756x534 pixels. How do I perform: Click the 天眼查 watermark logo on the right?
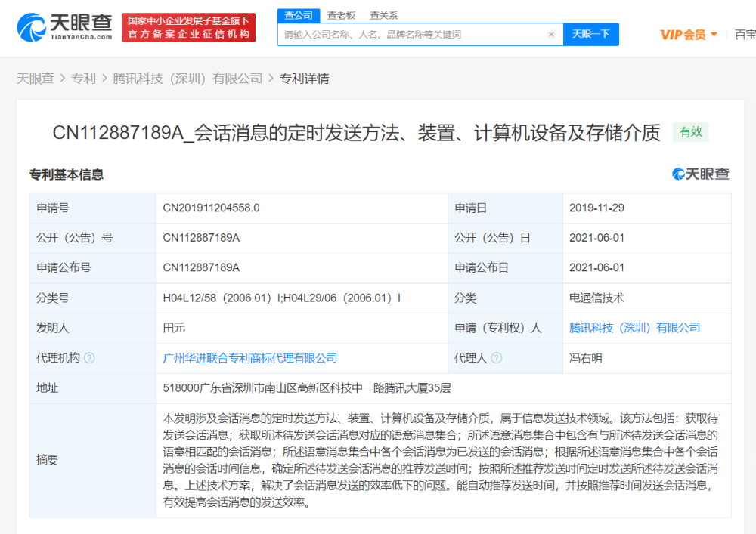(x=701, y=174)
